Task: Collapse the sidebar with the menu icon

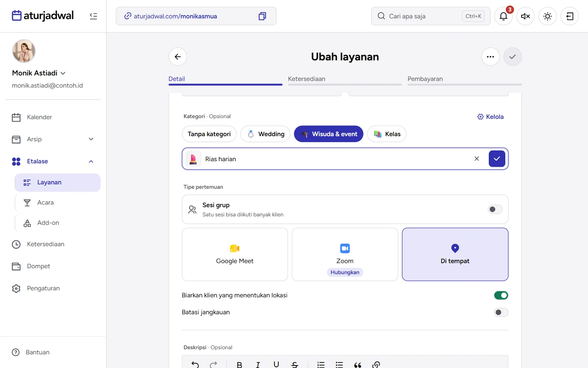Action: click(93, 16)
